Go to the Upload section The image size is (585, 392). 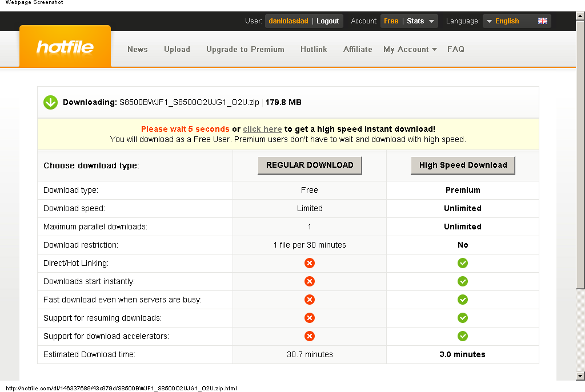(177, 49)
